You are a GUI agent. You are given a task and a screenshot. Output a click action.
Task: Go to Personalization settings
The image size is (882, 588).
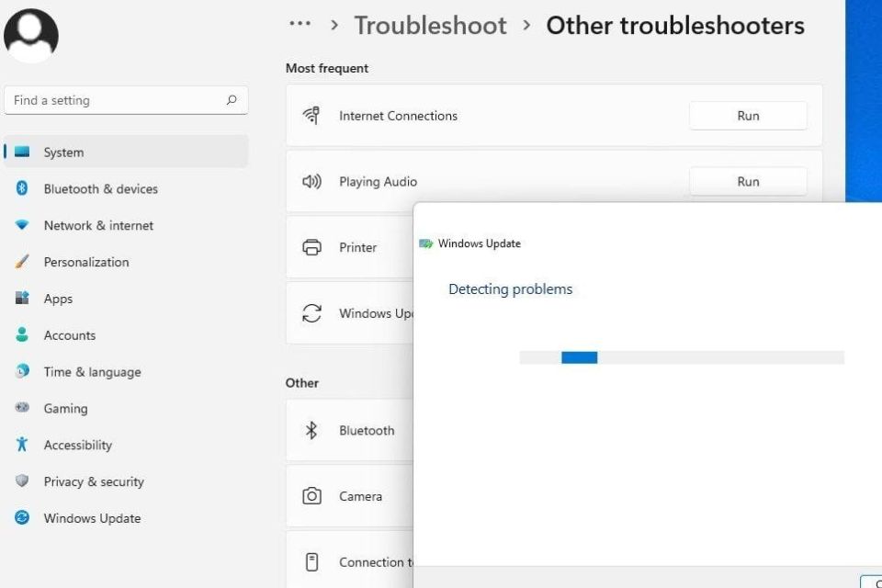(x=126, y=262)
